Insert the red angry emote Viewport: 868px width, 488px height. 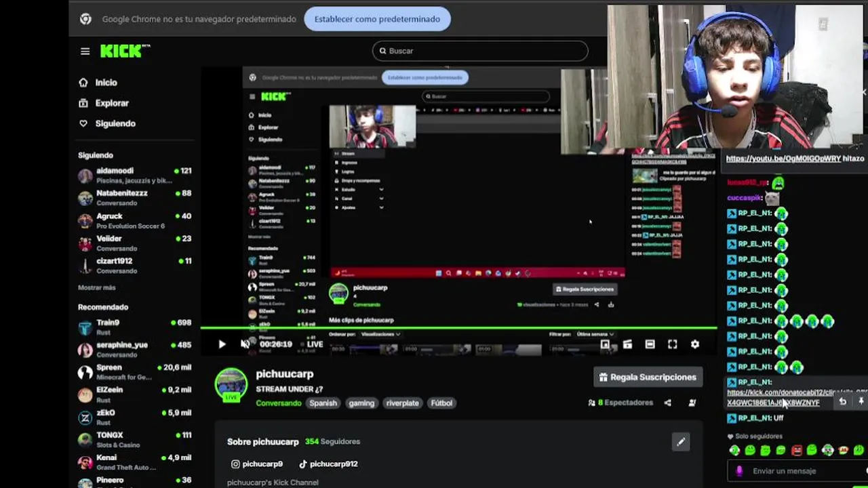797,450
